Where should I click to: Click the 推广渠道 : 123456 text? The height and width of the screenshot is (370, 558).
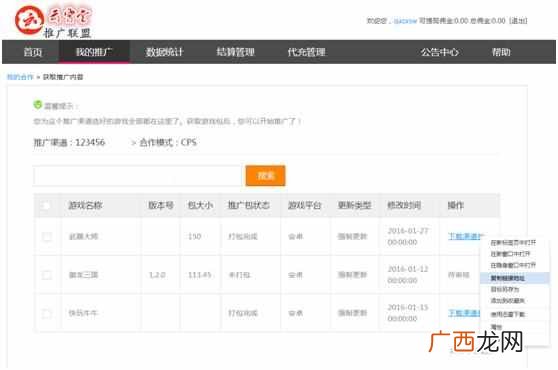69,143
